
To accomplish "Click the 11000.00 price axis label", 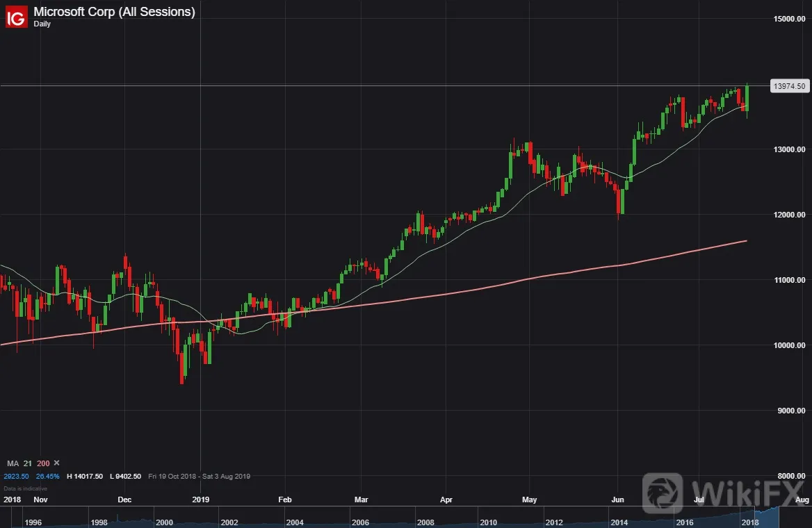I will 789,279.
